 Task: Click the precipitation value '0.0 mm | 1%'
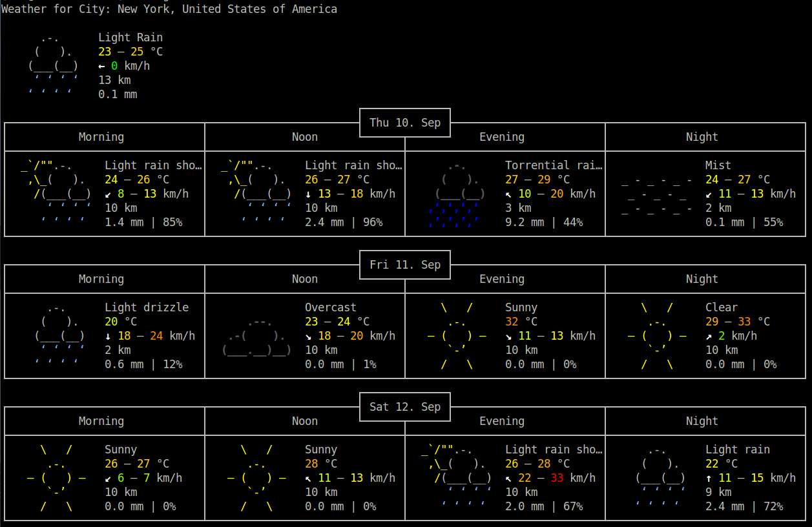[x=340, y=364]
